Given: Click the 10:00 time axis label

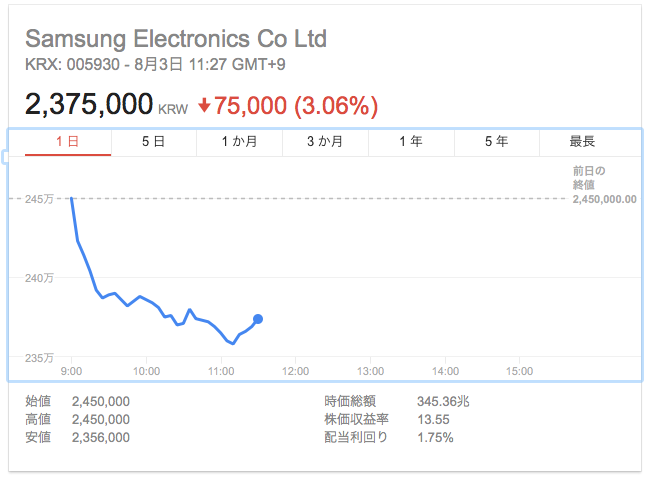Looking at the screenshot, I should pyautogui.click(x=147, y=371).
